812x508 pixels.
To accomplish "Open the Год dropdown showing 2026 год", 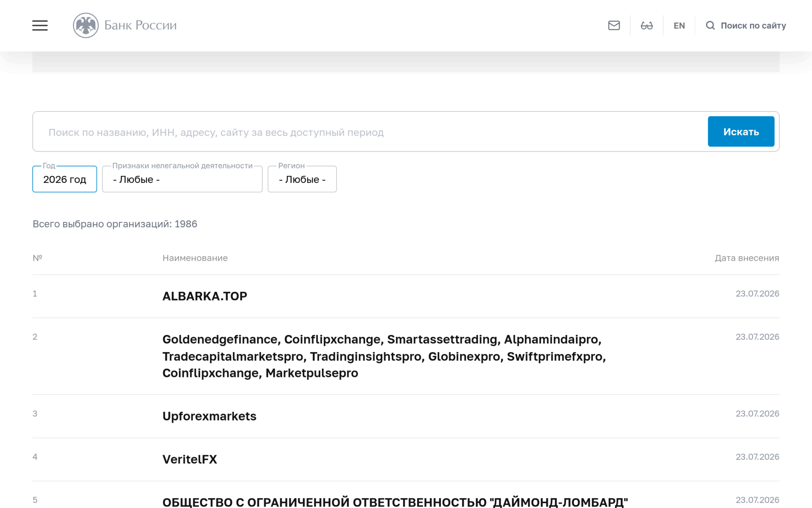I will pyautogui.click(x=65, y=179).
